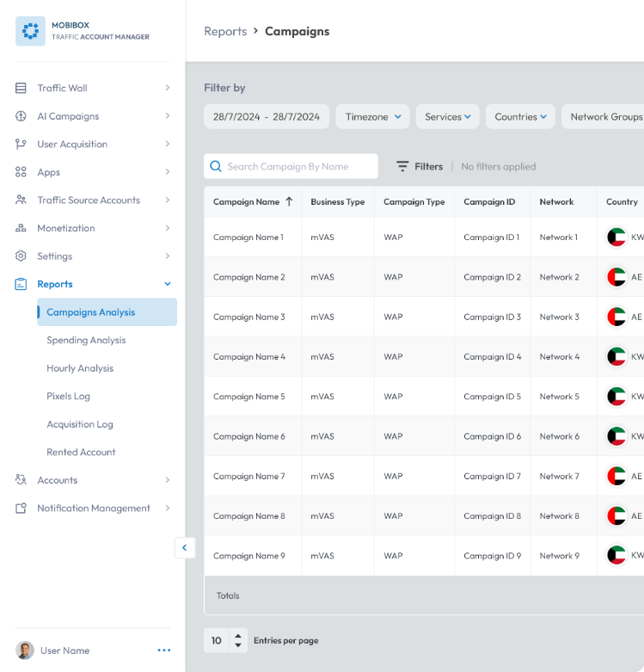644x672 pixels.
Task: Sort by Campaign Name arrow
Action: [290, 201]
